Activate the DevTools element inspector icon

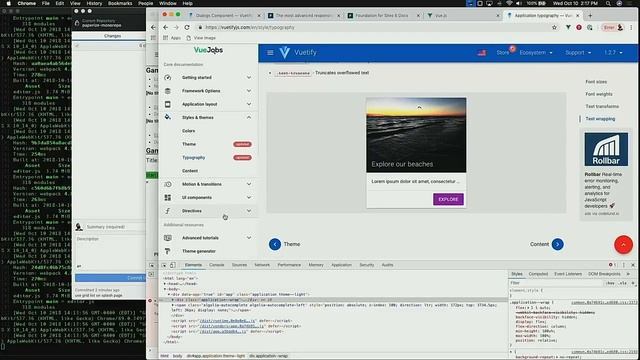[x=164, y=265]
